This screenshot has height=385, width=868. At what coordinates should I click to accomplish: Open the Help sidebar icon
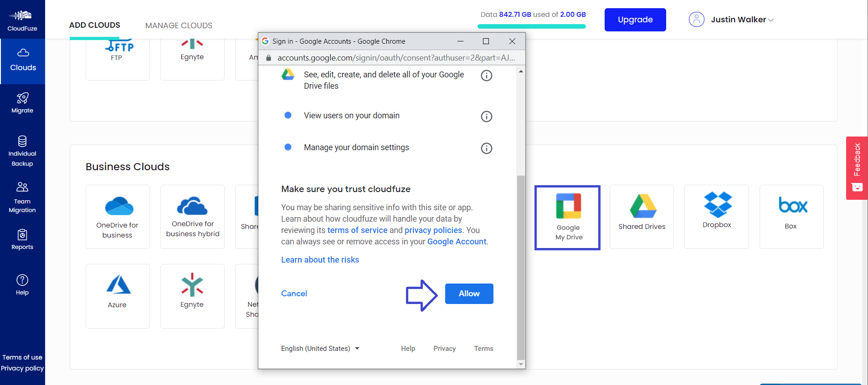(x=22, y=280)
